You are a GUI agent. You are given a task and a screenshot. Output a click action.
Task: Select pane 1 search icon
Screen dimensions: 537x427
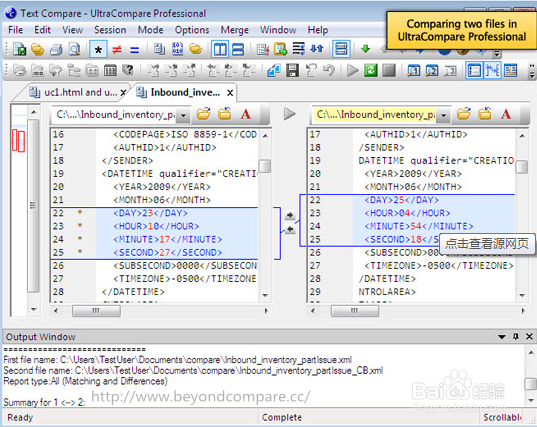pyautogui.click(x=414, y=71)
